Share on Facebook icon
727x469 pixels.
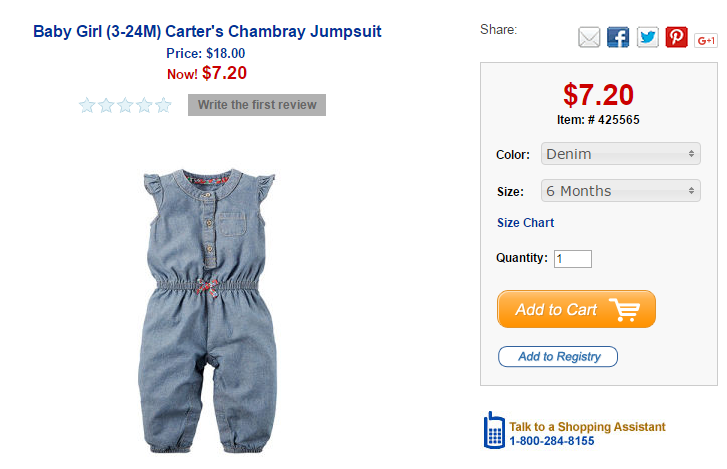618,38
